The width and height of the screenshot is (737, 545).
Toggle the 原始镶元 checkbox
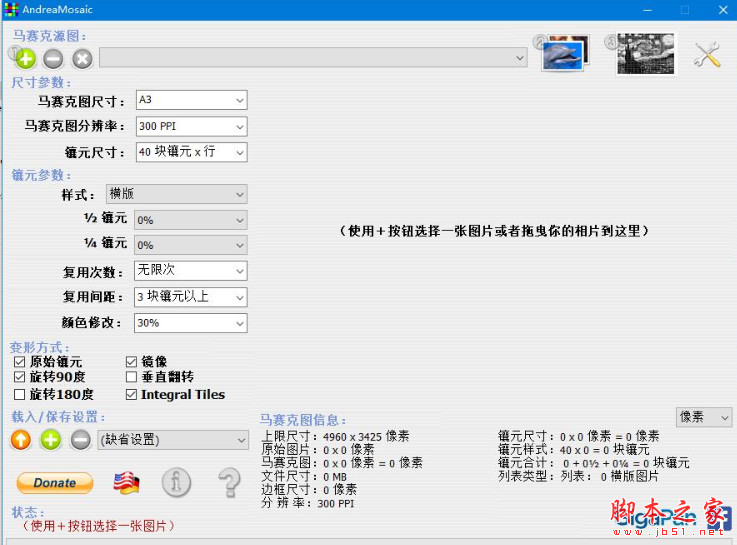tap(19, 362)
